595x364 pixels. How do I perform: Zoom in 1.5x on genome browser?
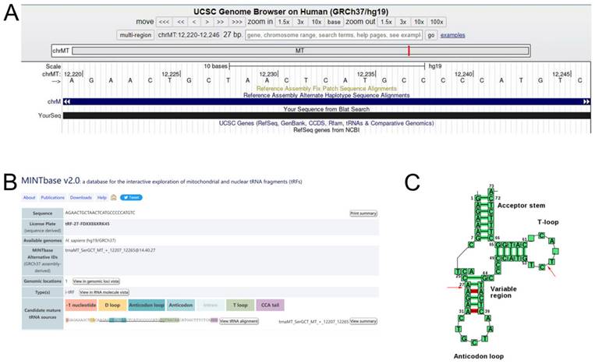point(284,22)
